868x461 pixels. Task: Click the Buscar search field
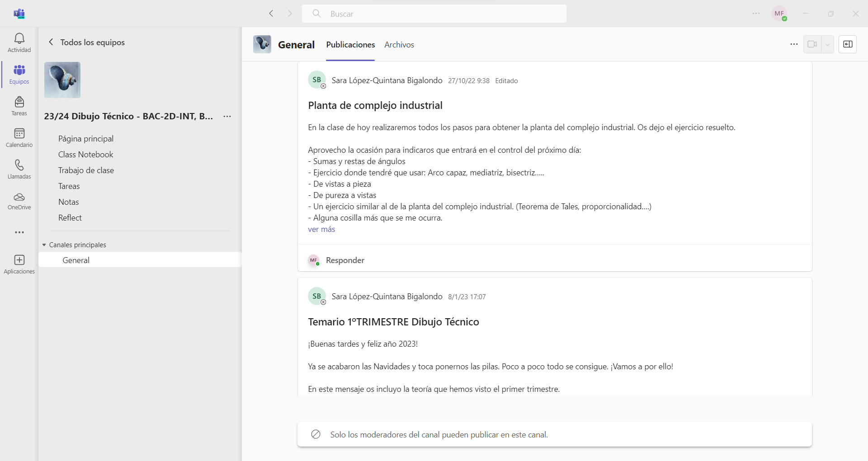pos(434,14)
